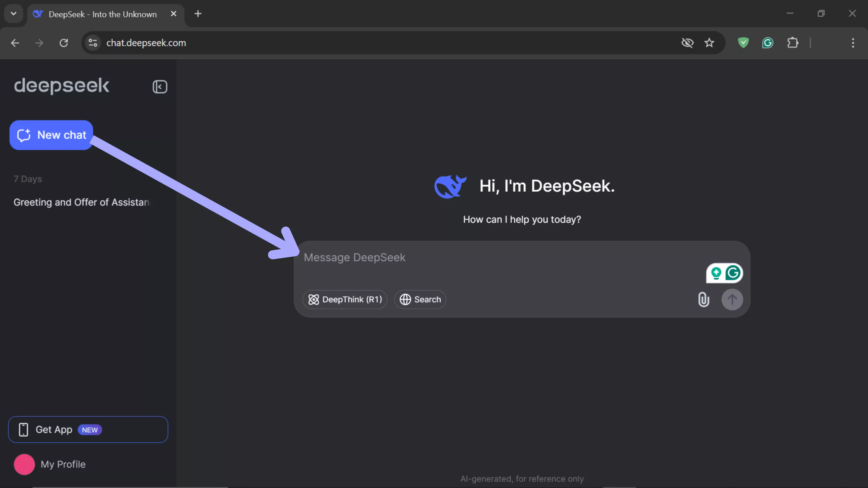Reload the chat.deepseek.com page

64,43
